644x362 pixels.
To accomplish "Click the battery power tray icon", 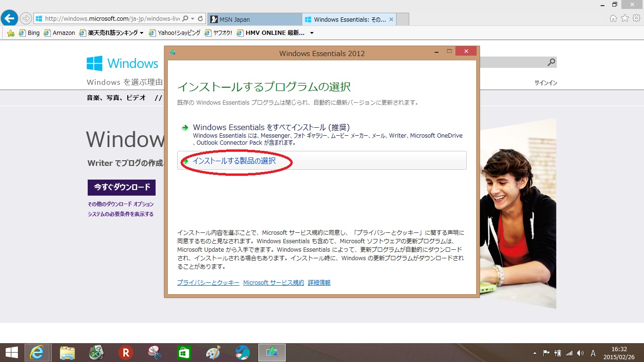I will tap(558, 353).
